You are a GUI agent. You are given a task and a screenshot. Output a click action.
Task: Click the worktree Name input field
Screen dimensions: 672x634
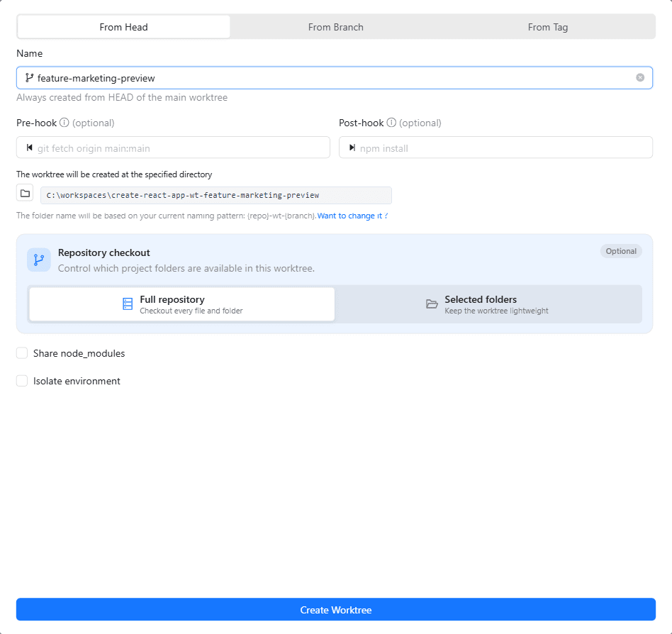335,78
